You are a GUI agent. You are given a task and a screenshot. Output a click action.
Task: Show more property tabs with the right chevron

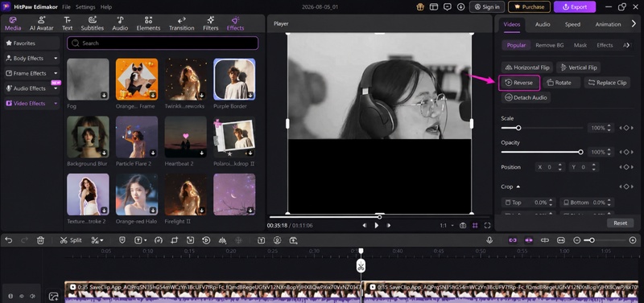pyautogui.click(x=634, y=24)
